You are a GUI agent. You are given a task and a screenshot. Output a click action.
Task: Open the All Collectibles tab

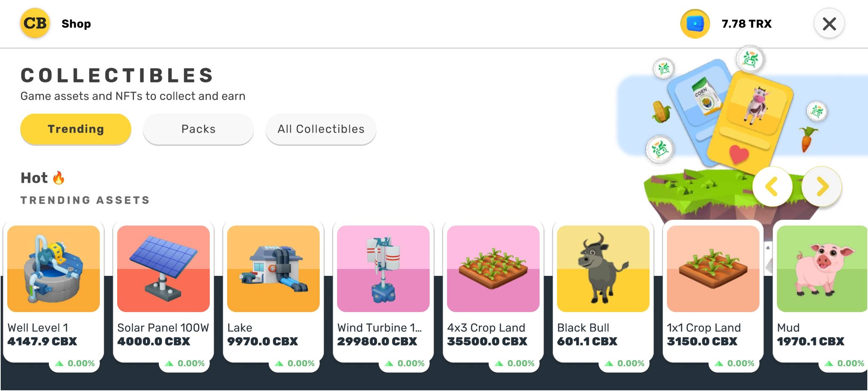point(321,129)
